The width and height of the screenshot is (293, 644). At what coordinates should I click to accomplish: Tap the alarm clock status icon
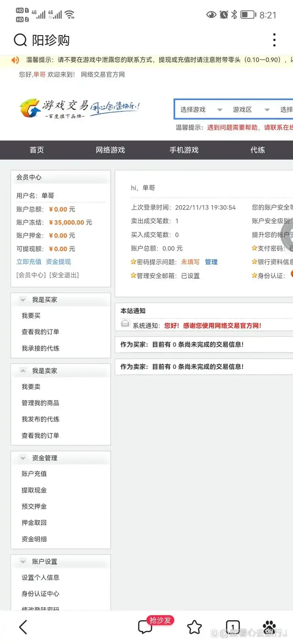pyautogui.click(x=224, y=15)
